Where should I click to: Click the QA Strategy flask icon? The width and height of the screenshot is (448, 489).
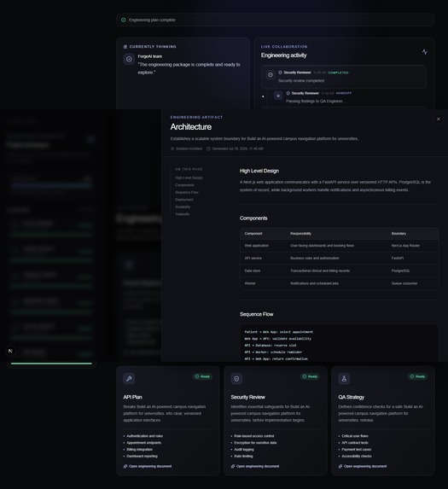pos(344,379)
